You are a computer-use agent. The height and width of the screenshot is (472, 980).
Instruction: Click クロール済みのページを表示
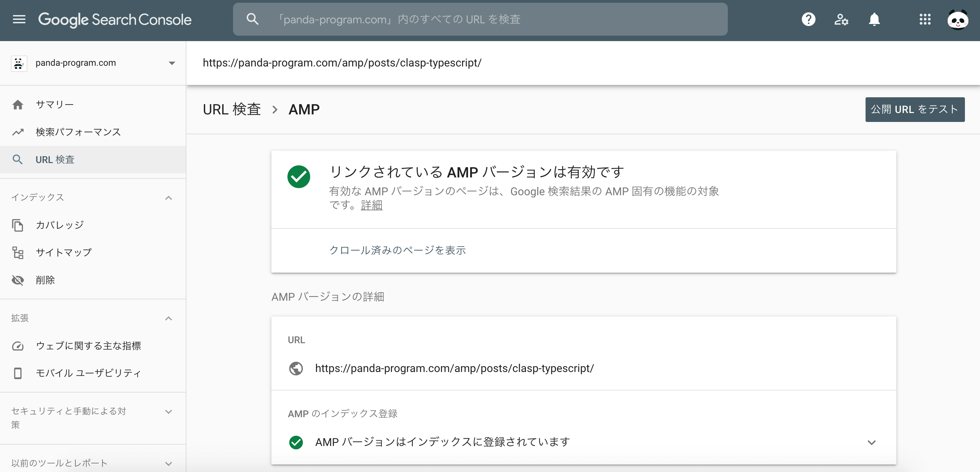tap(397, 250)
